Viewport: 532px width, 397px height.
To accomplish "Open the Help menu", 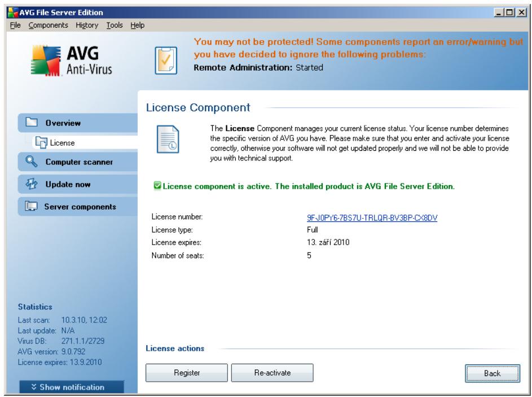I will 138,25.
